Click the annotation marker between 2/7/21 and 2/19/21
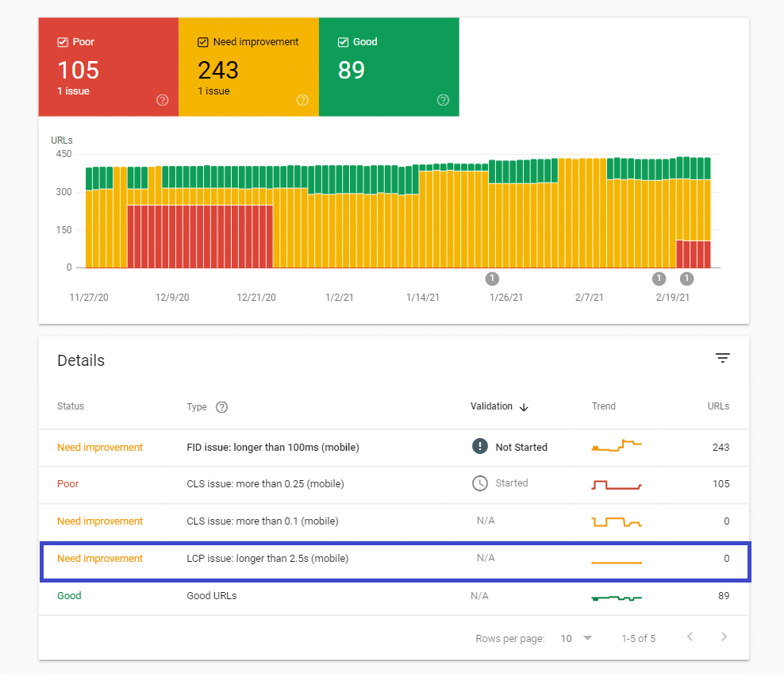Image resolution: width=784 pixels, height=673 pixels. 659,279
